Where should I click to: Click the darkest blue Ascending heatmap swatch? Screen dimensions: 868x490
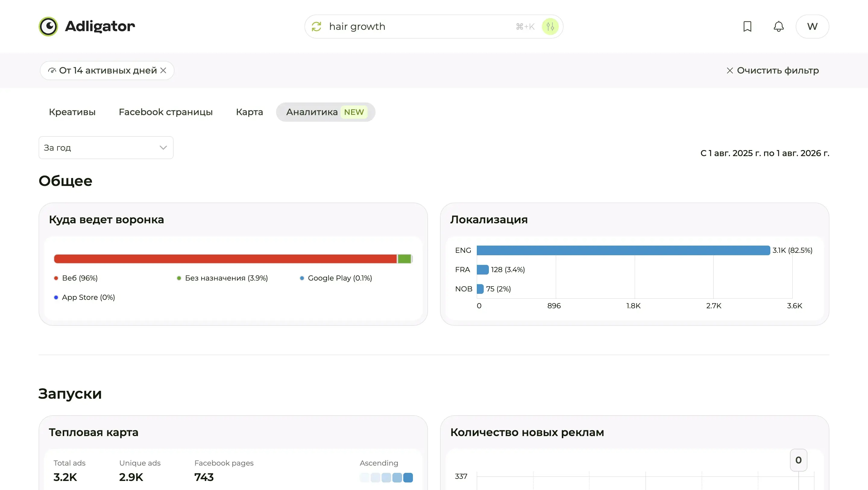(408, 478)
